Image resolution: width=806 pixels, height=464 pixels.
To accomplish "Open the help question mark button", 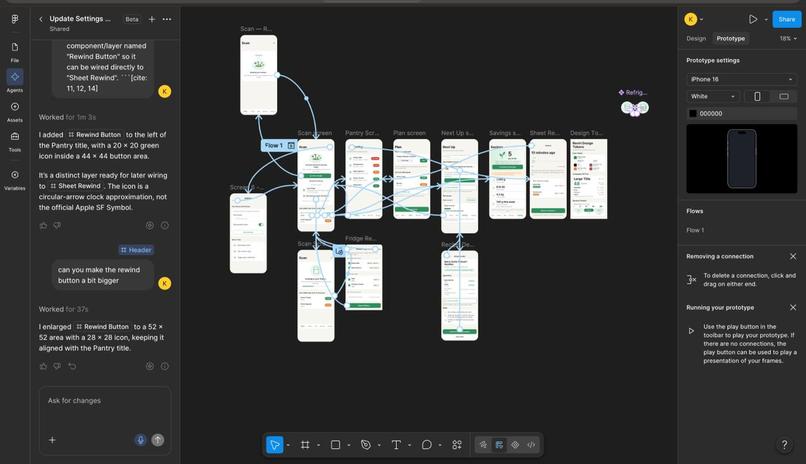I will 784,444.
